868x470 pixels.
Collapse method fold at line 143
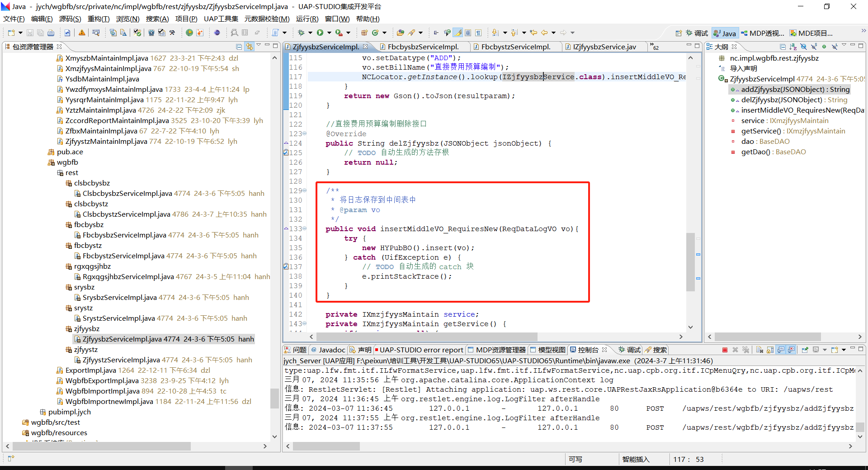[x=304, y=323]
